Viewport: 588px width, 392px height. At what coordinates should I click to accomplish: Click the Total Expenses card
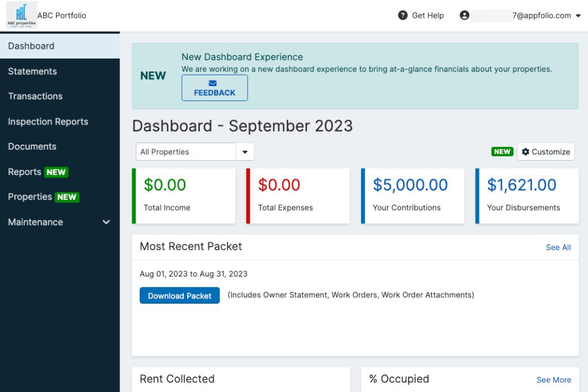298,196
